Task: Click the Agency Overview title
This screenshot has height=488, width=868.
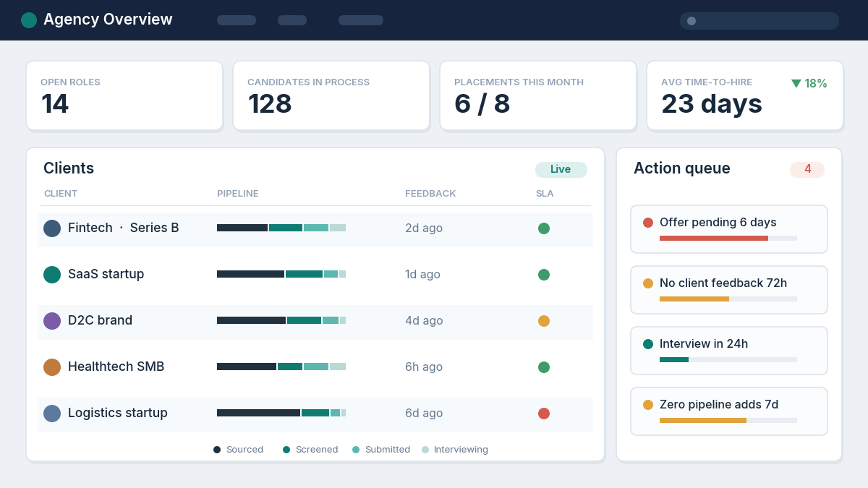Action: (108, 20)
